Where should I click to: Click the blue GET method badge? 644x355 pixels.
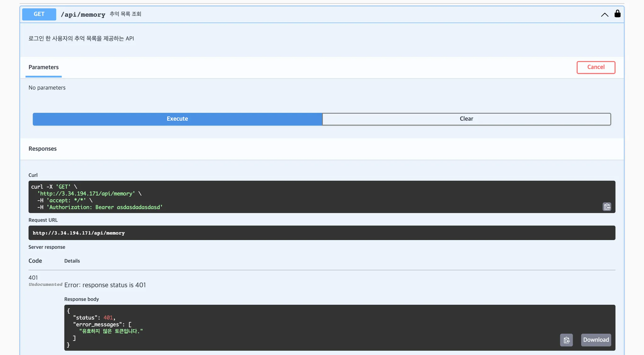point(39,14)
